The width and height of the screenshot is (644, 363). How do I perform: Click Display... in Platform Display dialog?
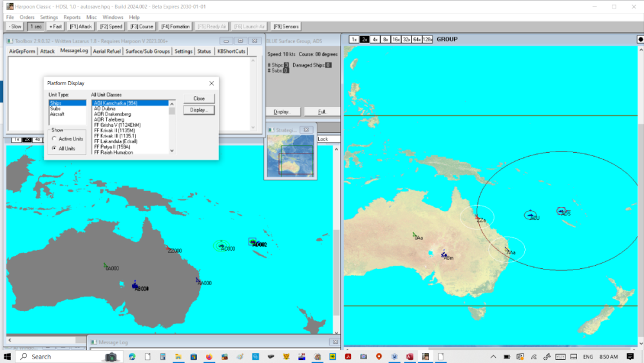(x=199, y=110)
